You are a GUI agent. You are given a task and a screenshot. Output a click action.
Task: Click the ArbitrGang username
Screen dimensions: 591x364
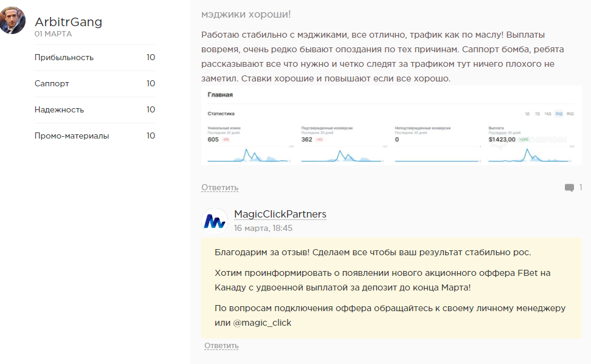pos(68,22)
